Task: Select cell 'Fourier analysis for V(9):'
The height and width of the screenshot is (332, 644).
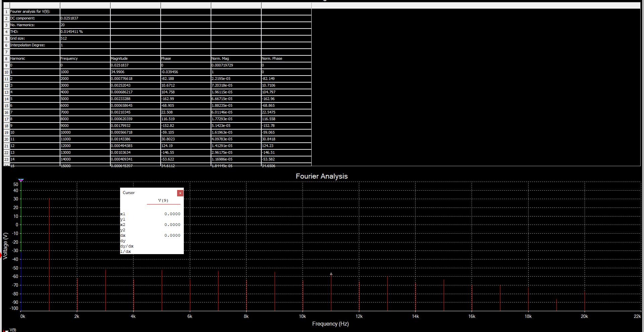Action: pos(35,12)
